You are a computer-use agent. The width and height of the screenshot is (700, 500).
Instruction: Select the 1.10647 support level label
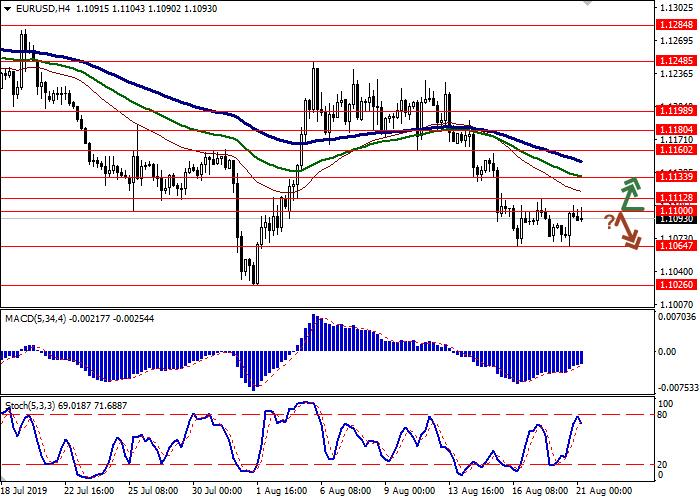[x=677, y=246]
